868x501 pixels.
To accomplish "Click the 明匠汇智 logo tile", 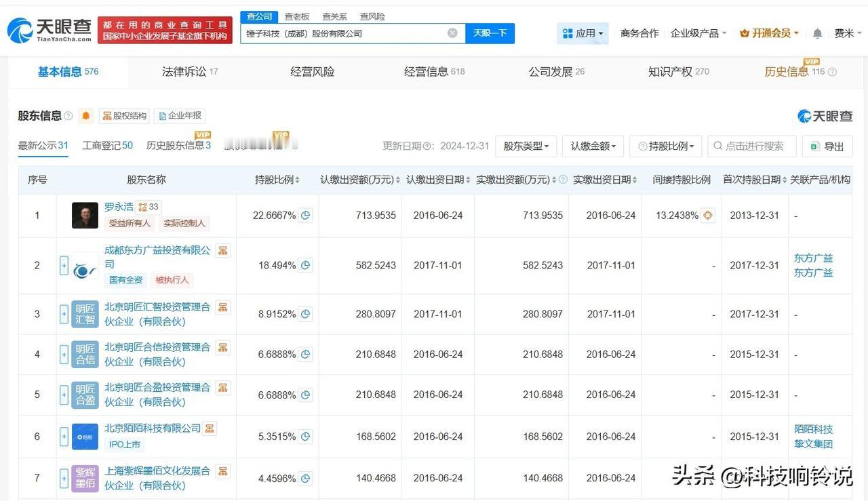I will (x=85, y=314).
